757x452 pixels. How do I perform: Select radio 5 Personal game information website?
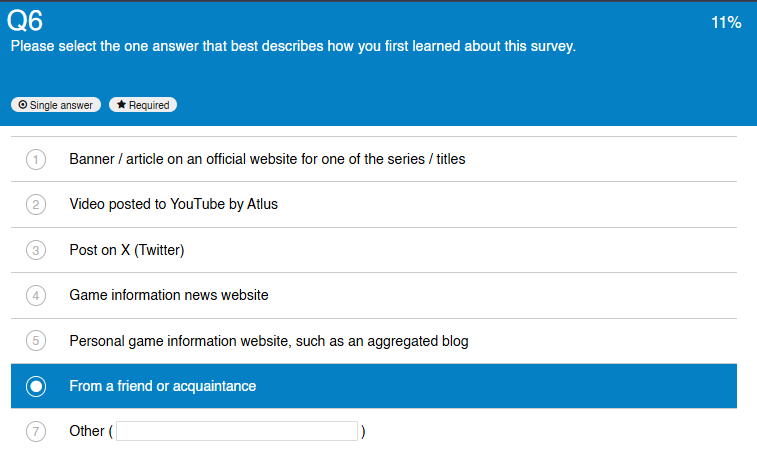click(x=36, y=340)
